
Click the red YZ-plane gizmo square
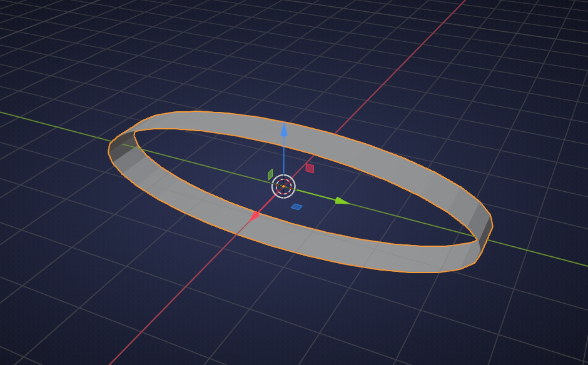tap(310, 168)
